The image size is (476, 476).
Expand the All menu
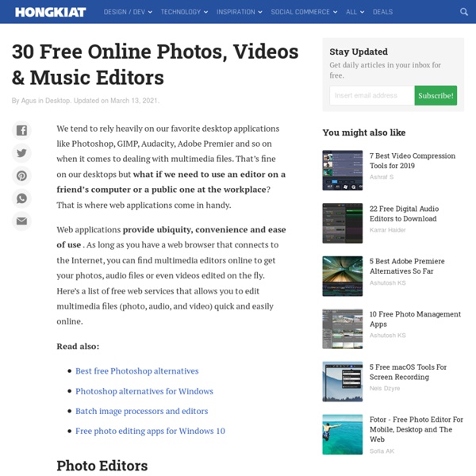coord(355,12)
